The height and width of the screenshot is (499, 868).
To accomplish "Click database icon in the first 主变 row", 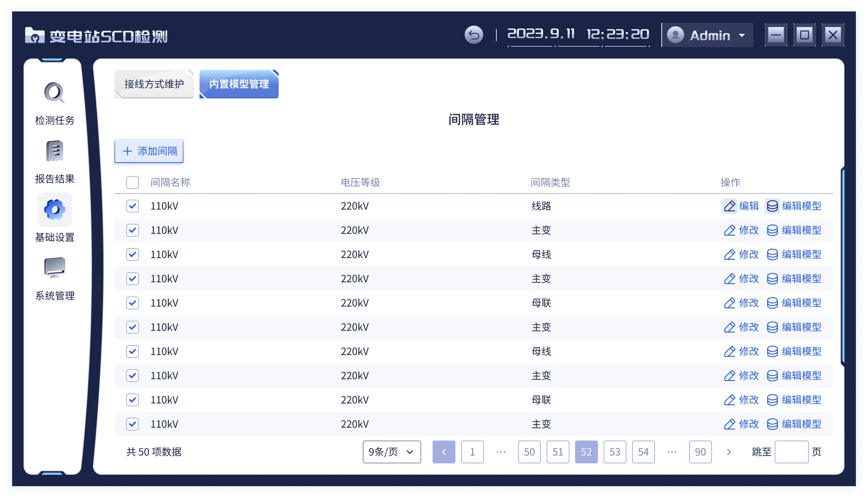I will click(x=772, y=230).
